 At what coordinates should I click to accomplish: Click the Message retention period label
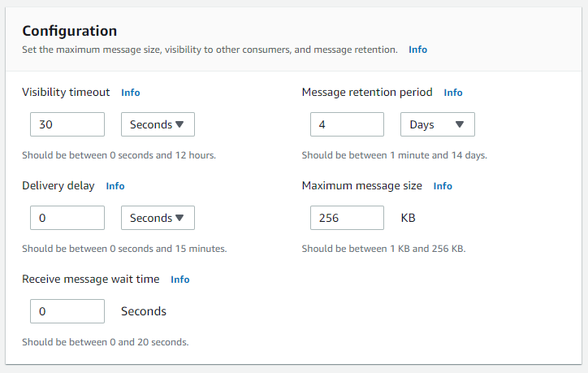pos(367,93)
